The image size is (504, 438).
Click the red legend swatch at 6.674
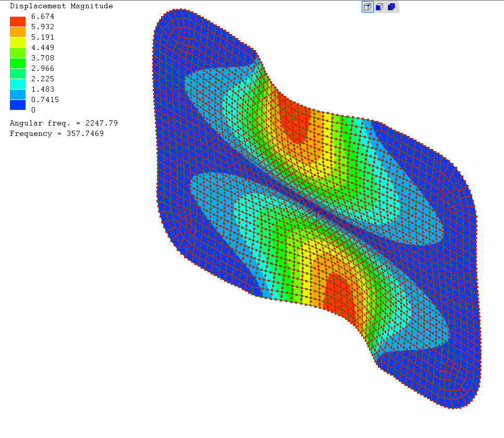coord(18,21)
